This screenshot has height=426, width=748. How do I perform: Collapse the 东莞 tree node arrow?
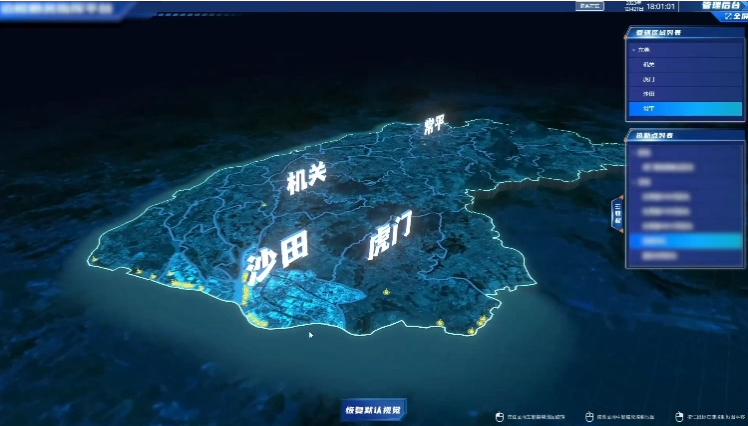pos(634,50)
